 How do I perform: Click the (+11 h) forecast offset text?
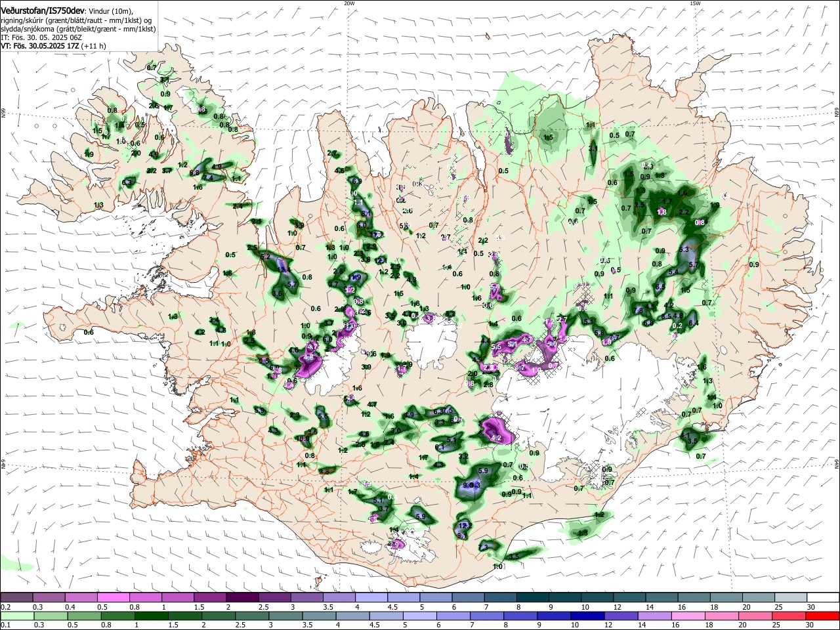coord(94,46)
